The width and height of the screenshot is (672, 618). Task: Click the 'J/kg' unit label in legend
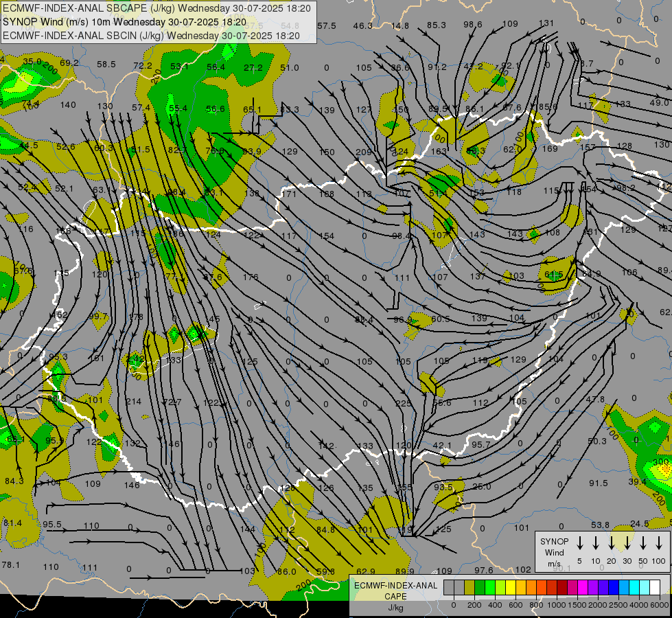point(395,607)
